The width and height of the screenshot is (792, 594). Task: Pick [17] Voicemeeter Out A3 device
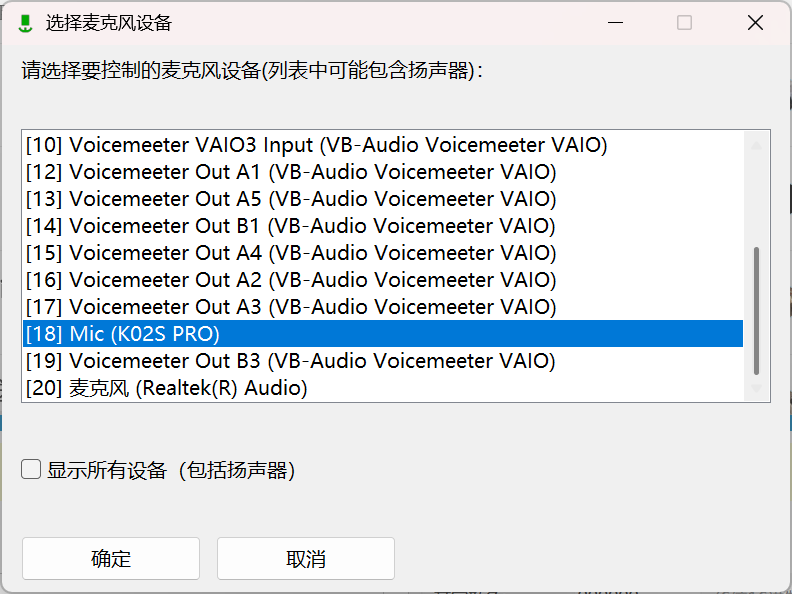pos(383,307)
